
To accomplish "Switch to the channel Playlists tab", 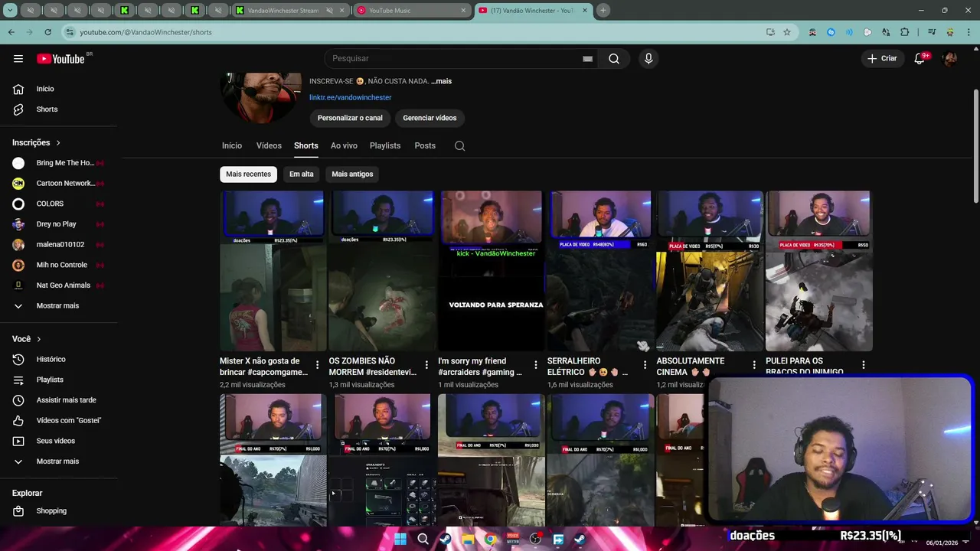I will pyautogui.click(x=385, y=145).
